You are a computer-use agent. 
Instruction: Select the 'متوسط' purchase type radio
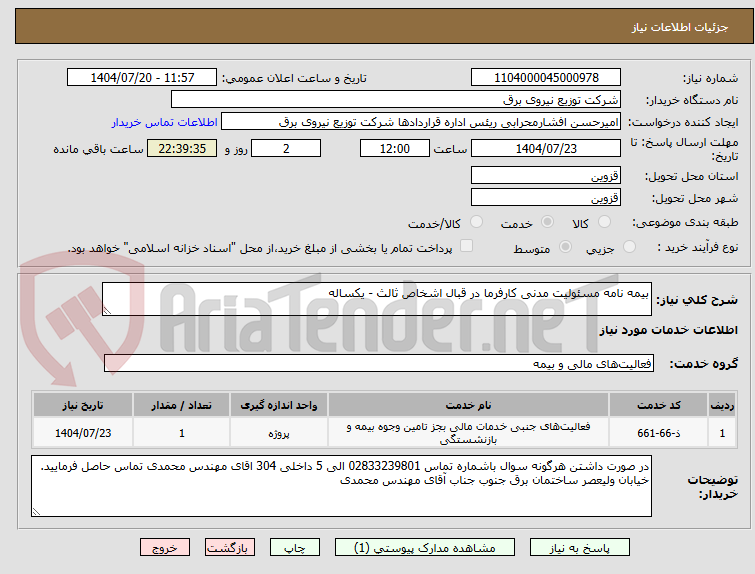click(x=565, y=247)
